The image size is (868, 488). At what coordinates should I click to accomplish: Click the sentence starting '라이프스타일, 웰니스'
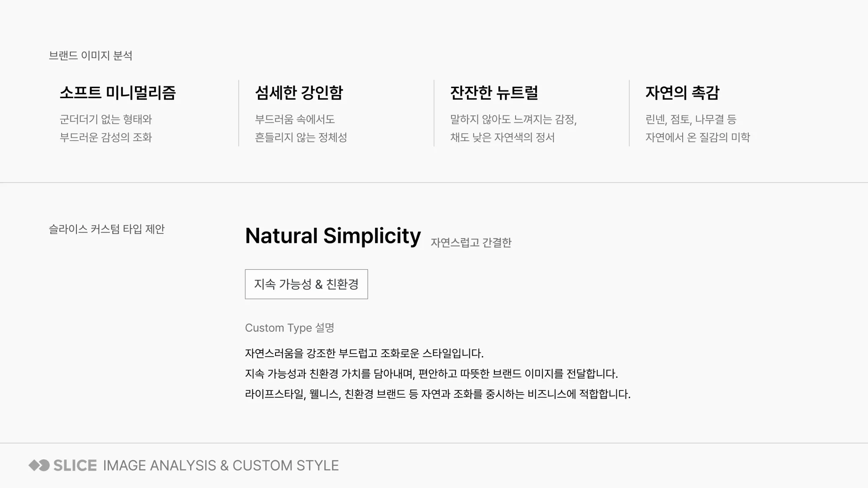[x=438, y=394]
